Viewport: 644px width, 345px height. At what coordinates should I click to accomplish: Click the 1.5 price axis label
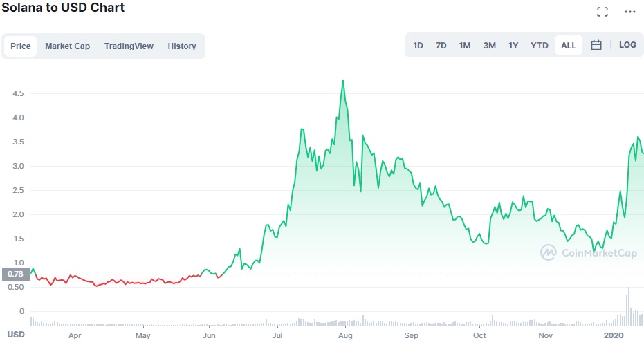pos(18,239)
